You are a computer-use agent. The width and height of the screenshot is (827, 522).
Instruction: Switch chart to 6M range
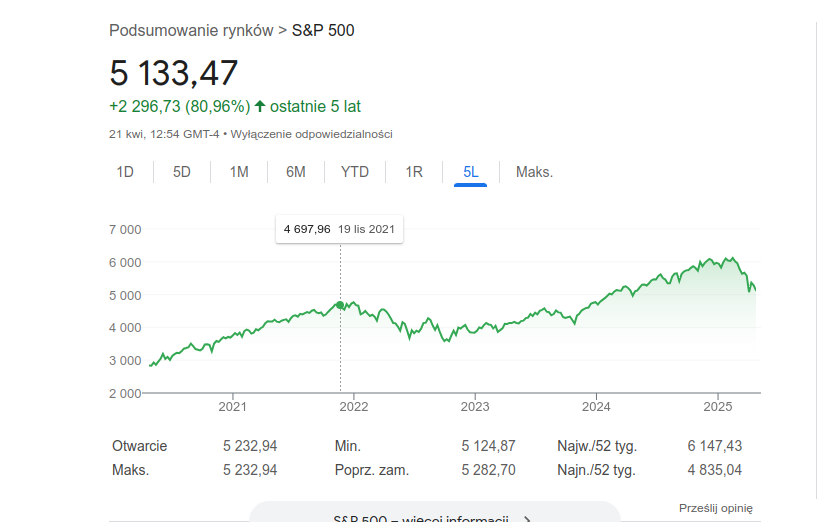(296, 172)
